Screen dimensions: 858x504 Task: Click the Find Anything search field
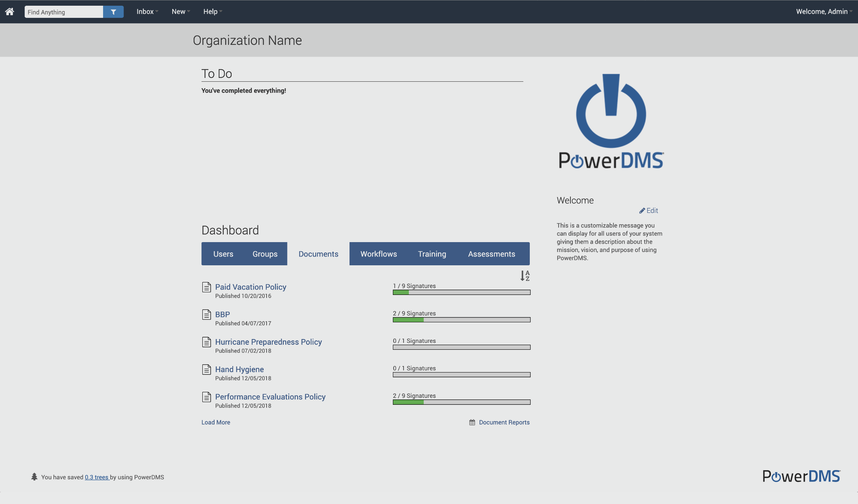64,12
